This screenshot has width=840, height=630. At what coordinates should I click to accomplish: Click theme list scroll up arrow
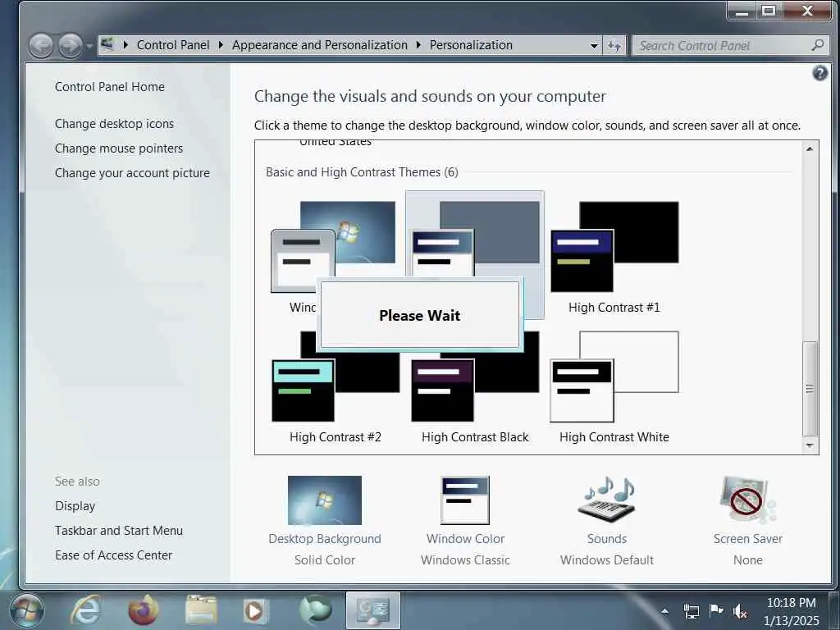point(810,149)
